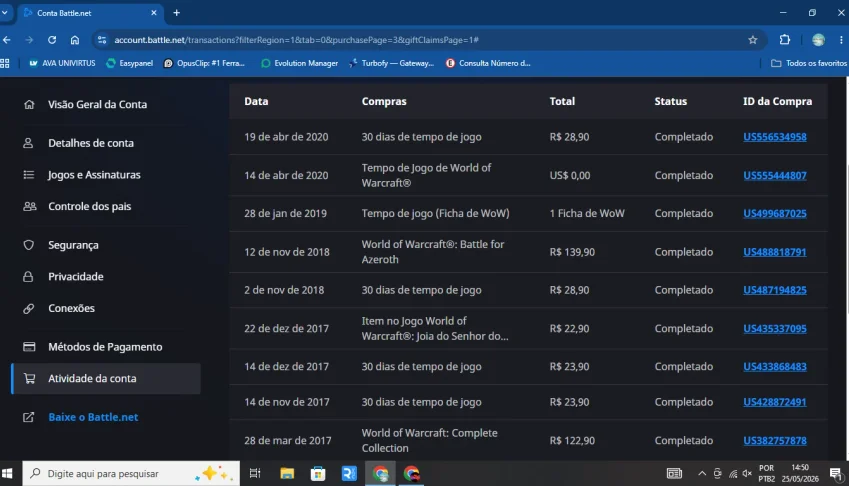Go forward using the browser forward arrow
849x486 pixels.
coord(29,40)
